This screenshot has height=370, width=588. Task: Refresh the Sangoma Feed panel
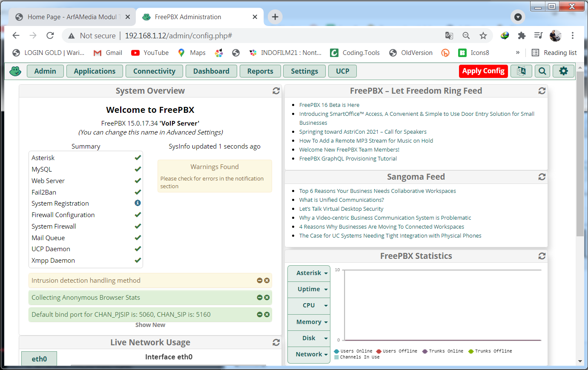pos(542,177)
